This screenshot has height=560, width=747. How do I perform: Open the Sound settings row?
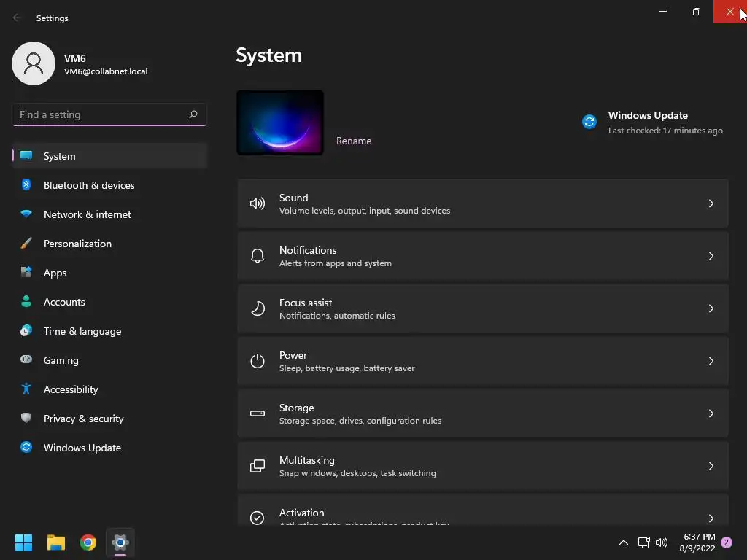483,204
